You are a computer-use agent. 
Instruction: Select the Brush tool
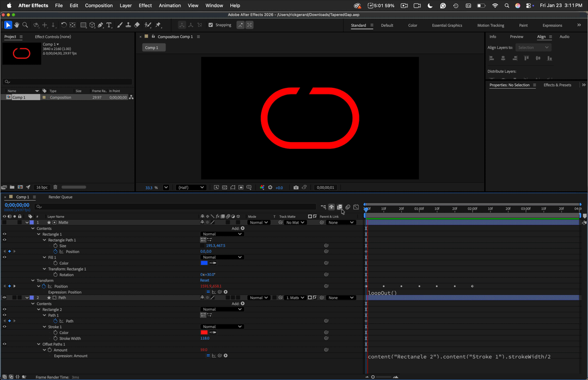[x=120, y=25]
